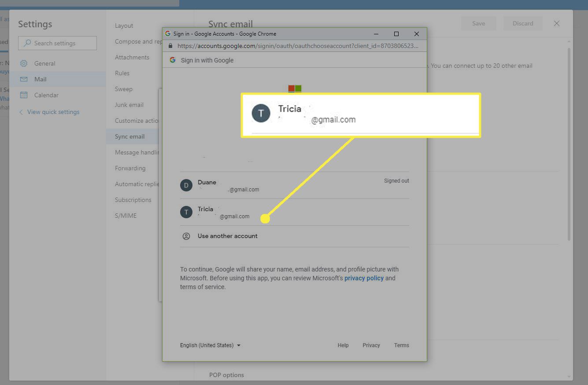588x385 pixels.
Task: Open Sweep settings
Action: [124, 89]
